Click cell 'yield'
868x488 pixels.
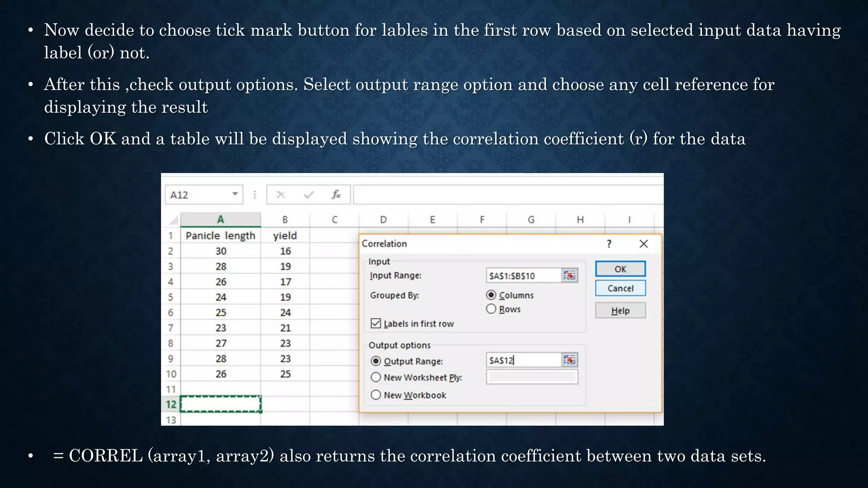tap(285, 236)
